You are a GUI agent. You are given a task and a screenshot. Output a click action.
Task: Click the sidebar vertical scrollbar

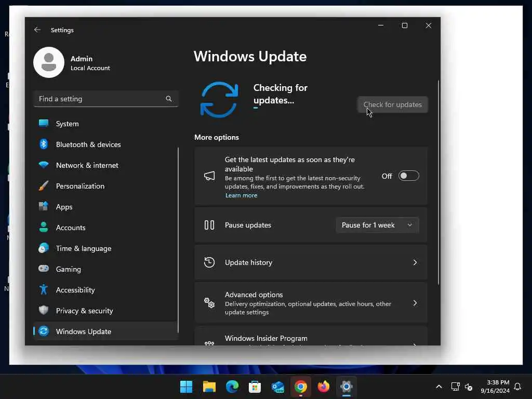(x=178, y=240)
